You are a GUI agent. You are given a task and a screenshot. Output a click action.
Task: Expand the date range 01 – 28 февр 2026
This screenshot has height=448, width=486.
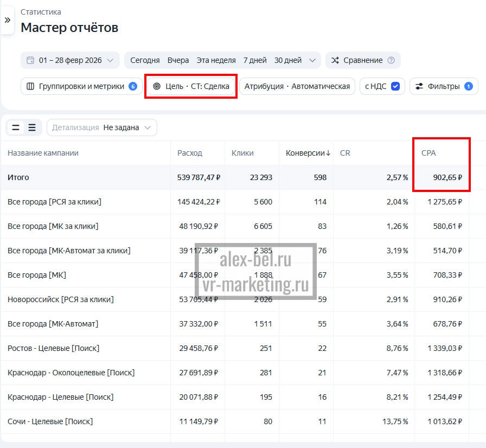tap(71, 60)
